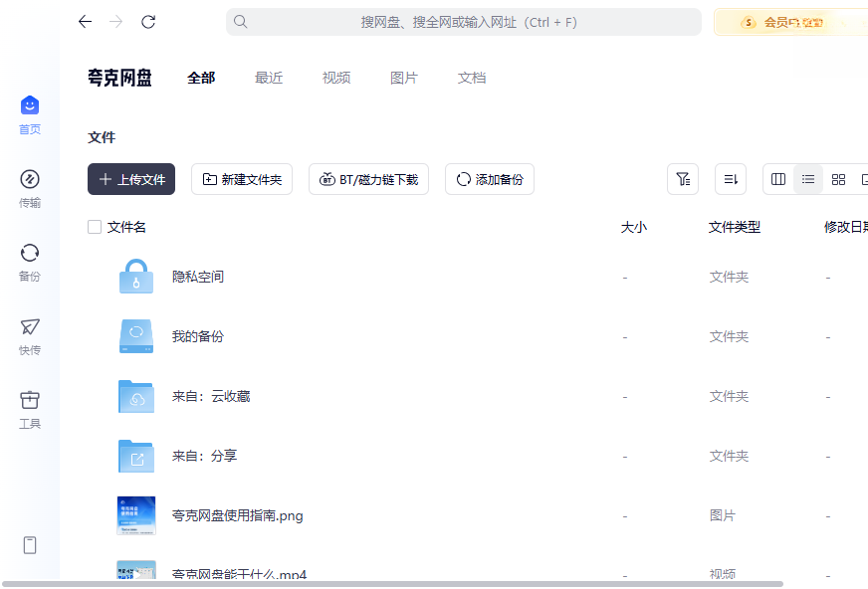
Task: Switch to grid view icon
Action: point(838,179)
